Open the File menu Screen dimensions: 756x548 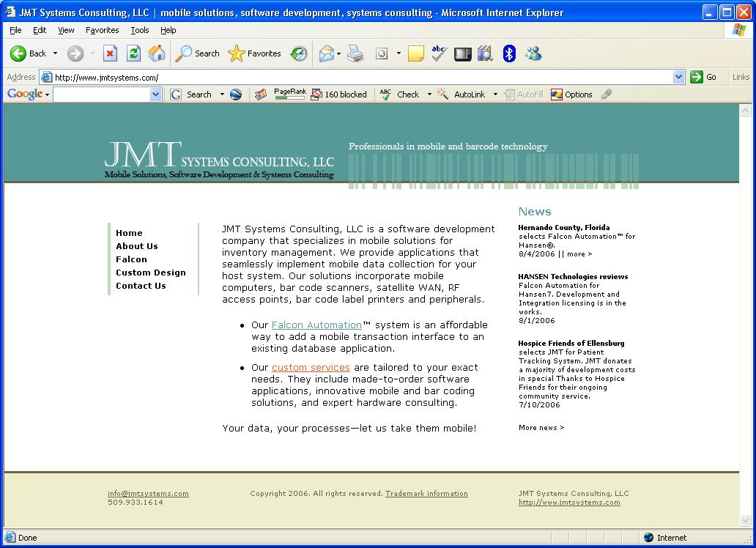[15, 30]
